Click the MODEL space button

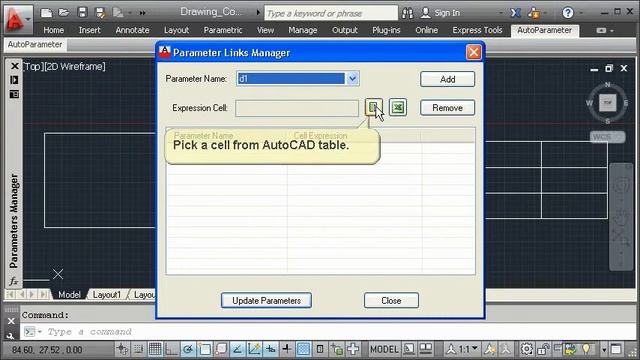384,349
